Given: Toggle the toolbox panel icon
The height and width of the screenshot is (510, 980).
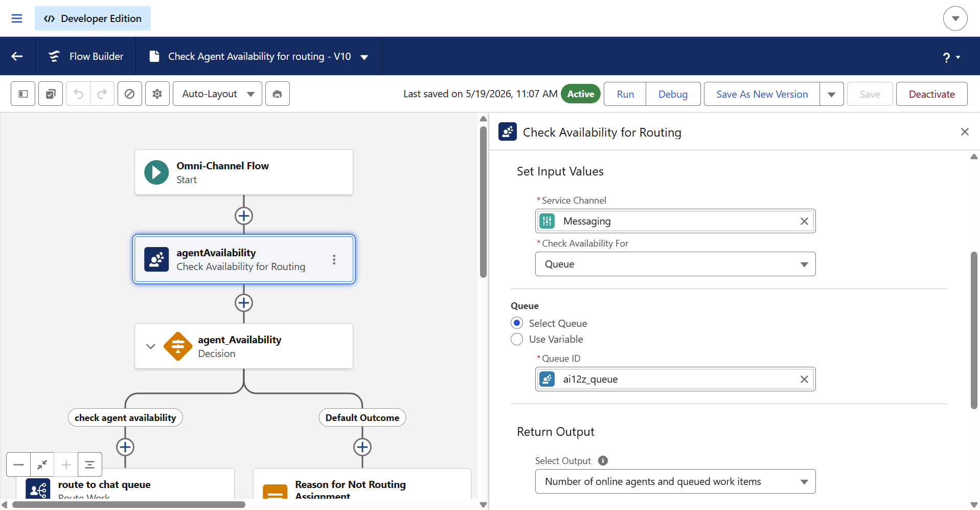Looking at the screenshot, I should coord(23,94).
